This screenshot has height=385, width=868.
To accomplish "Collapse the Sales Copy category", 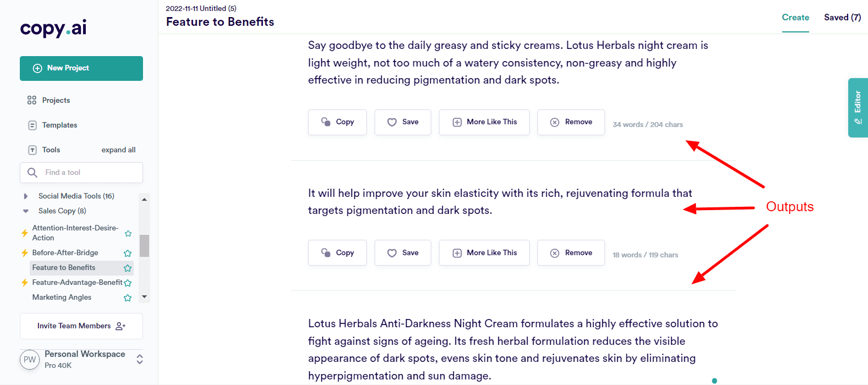I will pos(26,211).
